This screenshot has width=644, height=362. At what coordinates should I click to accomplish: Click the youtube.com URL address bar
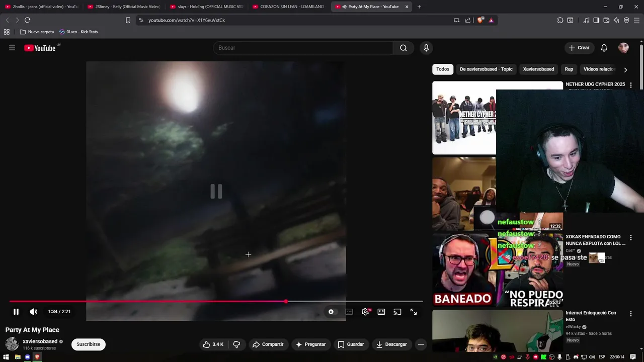(x=297, y=20)
